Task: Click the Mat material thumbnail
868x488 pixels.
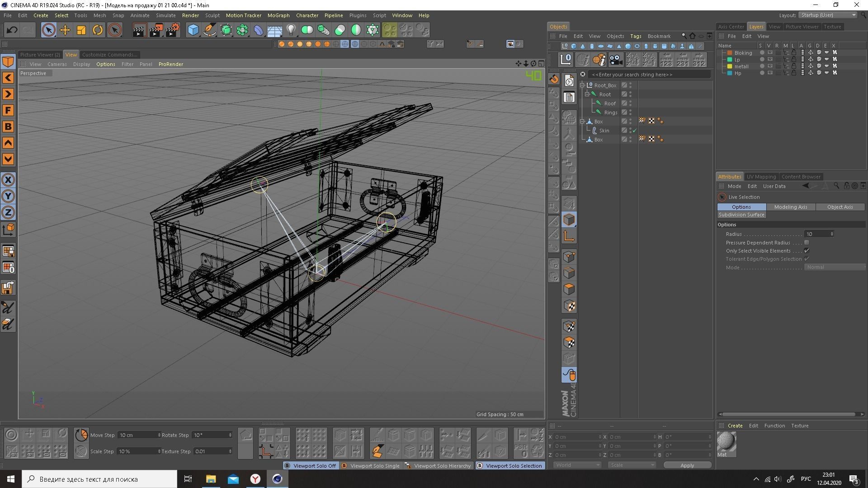Action: pos(726,441)
